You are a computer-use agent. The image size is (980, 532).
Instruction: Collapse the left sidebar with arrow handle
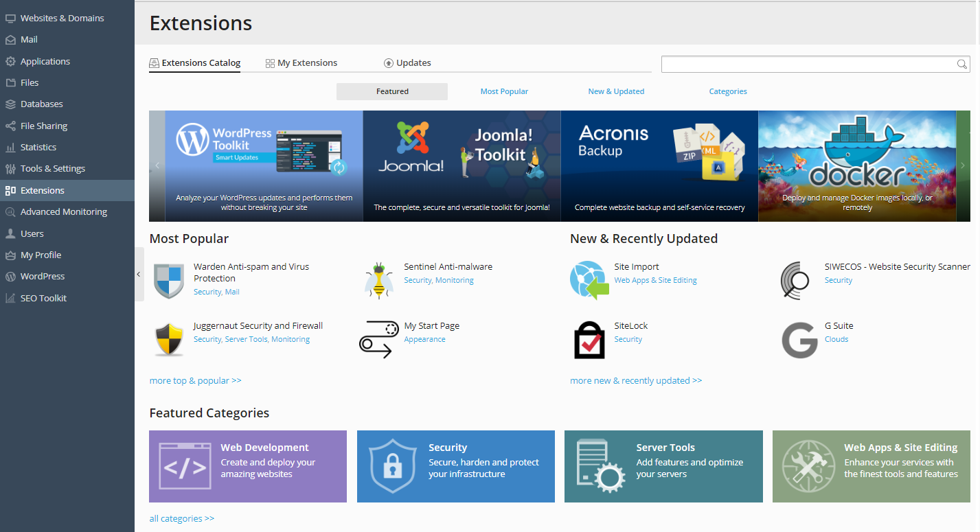coord(139,274)
